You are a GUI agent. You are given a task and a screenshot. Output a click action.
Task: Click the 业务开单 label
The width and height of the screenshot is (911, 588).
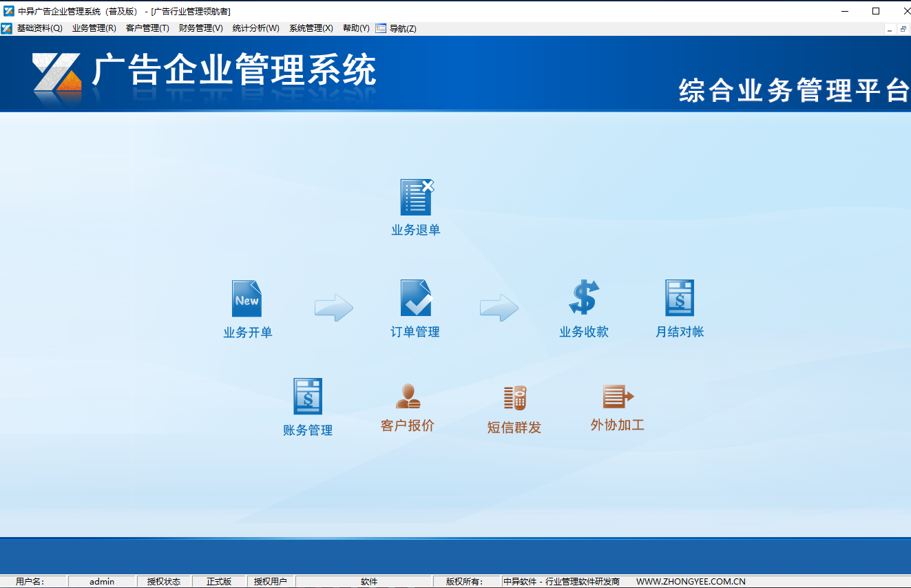[x=248, y=333]
